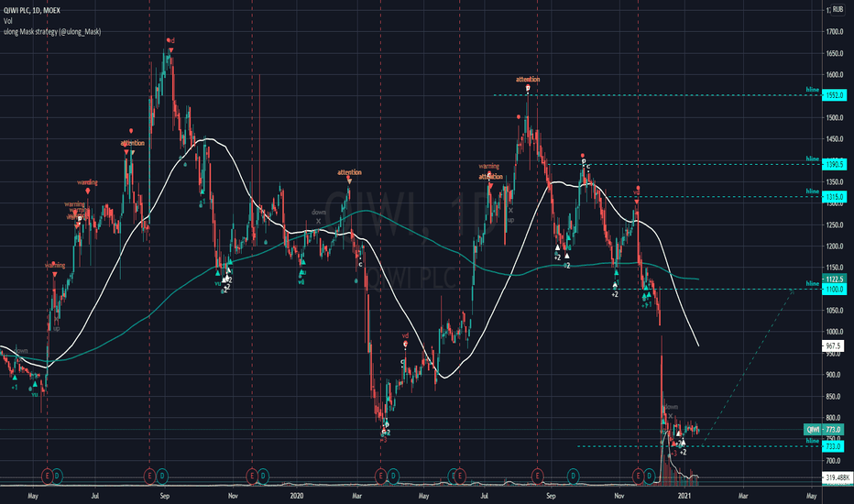Select the Vol indicator legend
The image size is (854, 504).
[x=7, y=21]
